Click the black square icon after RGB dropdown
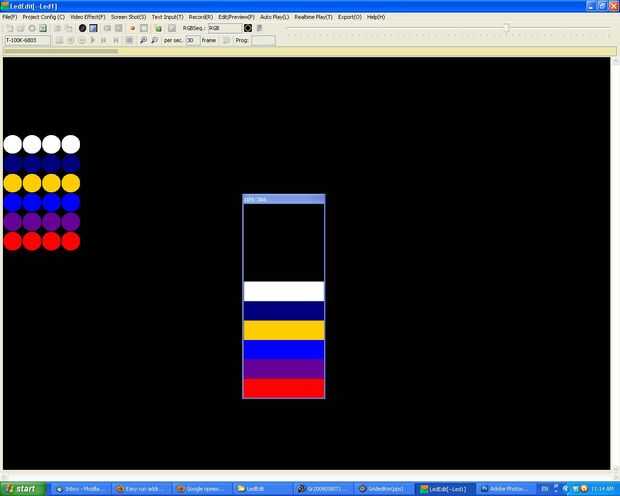Image resolution: width=620 pixels, height=496 pixels. pyautogui.click(x=248, y=28)
